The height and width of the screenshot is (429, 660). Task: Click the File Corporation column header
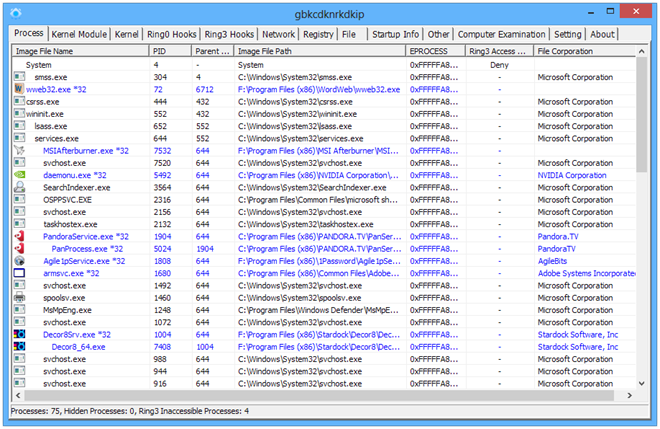(x=570, y=50)
